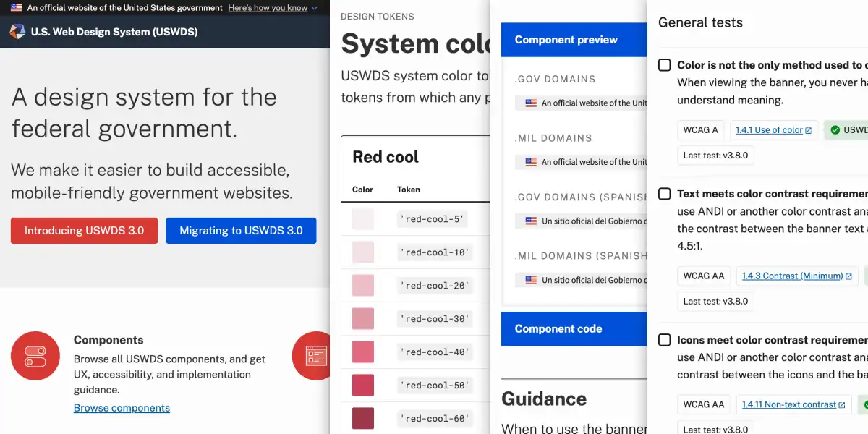Image resolution: width=868 pixels, height=434 pixels.
Task: Click the red-cool-40 color swatch
Action: pyautogui.click(x=363, y=352)
